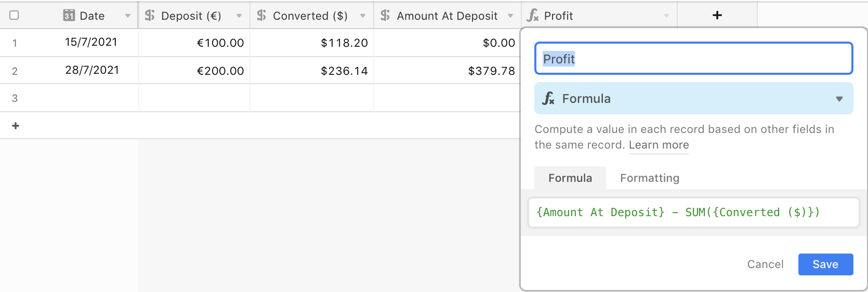
Task: Click currency icon beside Deposit (€) header
Action: click(150, 16)
